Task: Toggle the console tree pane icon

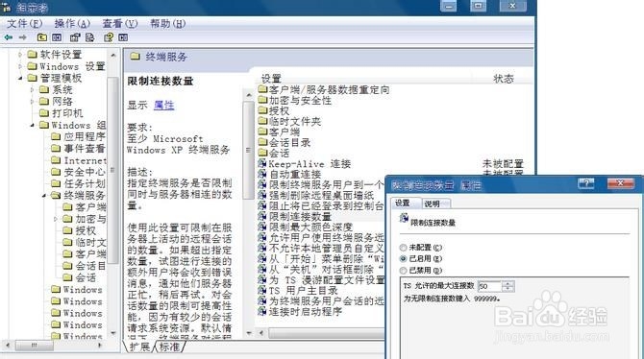Action: click(57, 37)
